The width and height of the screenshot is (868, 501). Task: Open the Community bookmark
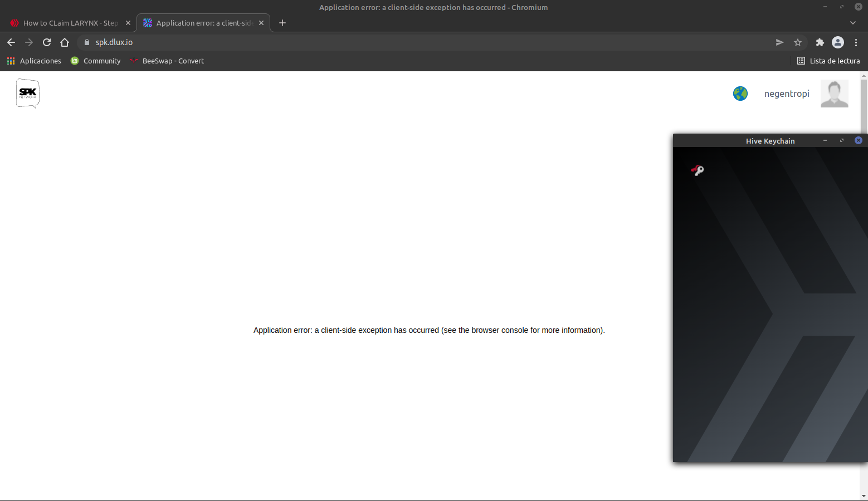click(x=96, y=61)
